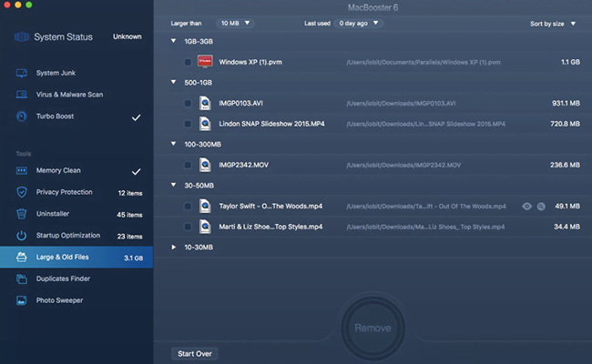Image resolution: width=592 pixels, height=364 pixels.
Task: Check the Marti & Liz Shoes checkbox
Action: point(188,227)
